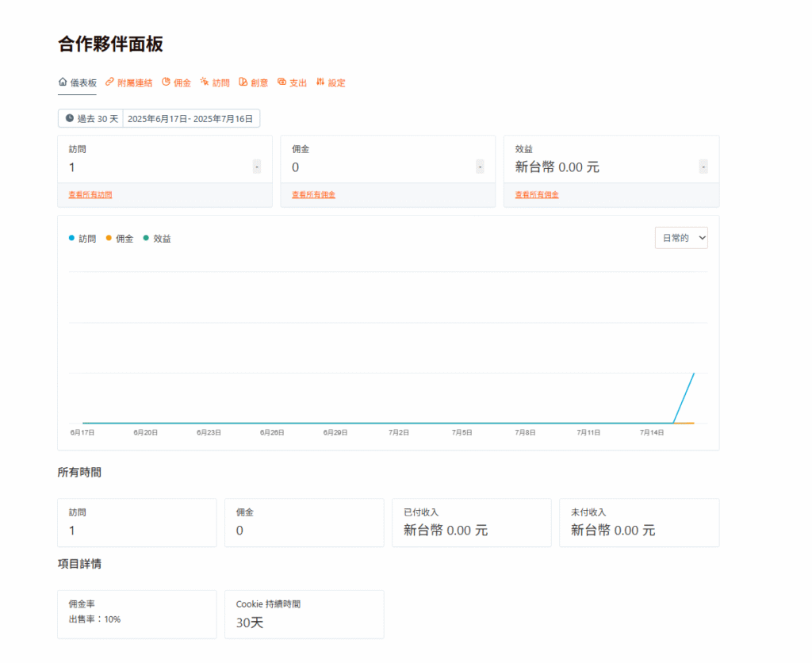Click 查看所有佣金 under the 佣金 card
The height and width of the screenshot is (663, 812).
[313, 194]
